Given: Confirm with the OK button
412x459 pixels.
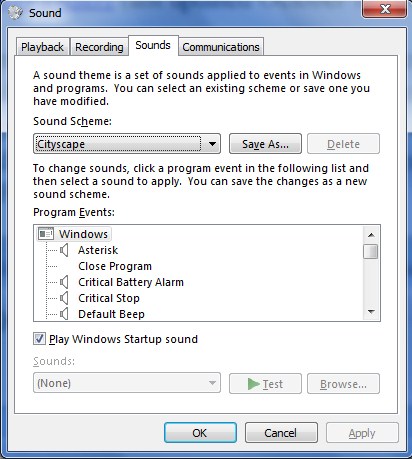Looking at the screenshot, I should [x=200, y=433].
